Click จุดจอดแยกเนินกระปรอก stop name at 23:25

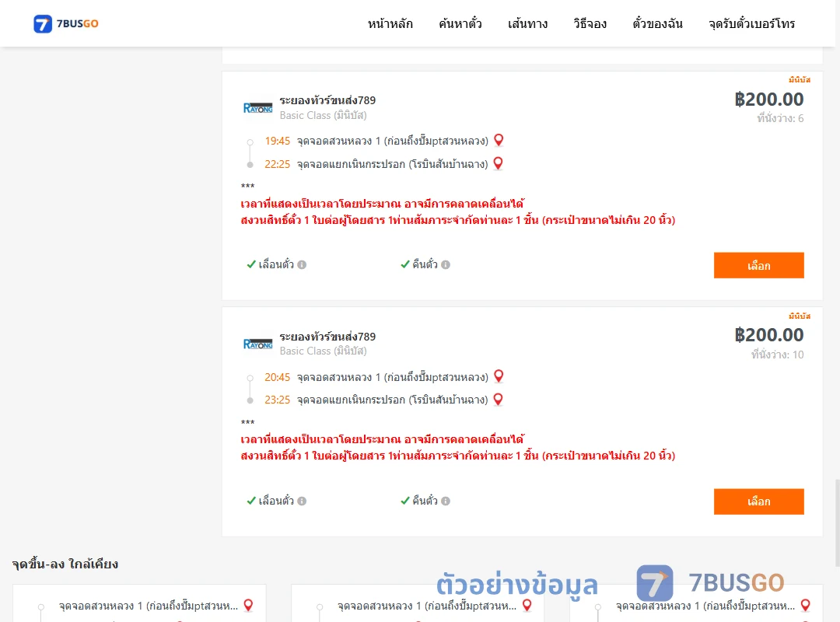click(393, 400)
